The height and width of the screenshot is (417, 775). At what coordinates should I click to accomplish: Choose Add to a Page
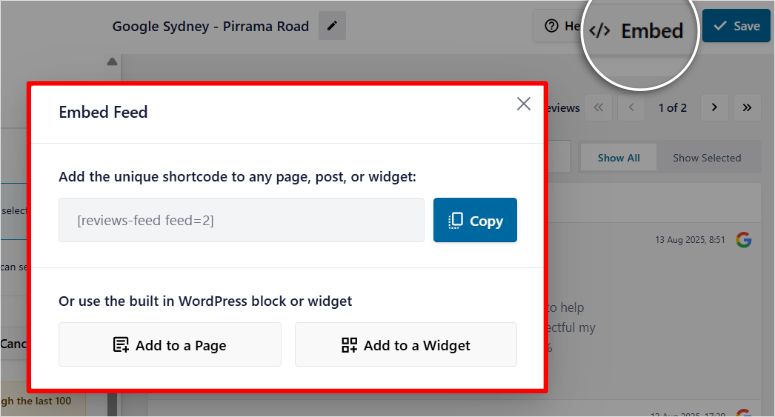pyautogui.click(x=170, y=345)
